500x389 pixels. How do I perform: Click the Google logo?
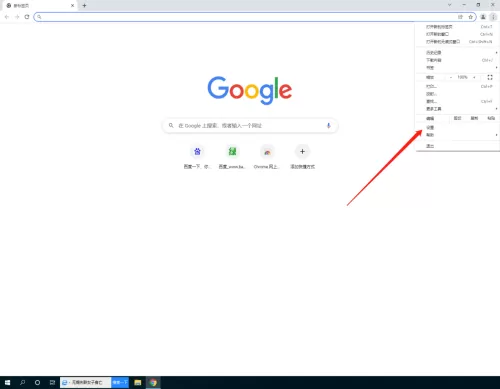(x=250, y=90)
